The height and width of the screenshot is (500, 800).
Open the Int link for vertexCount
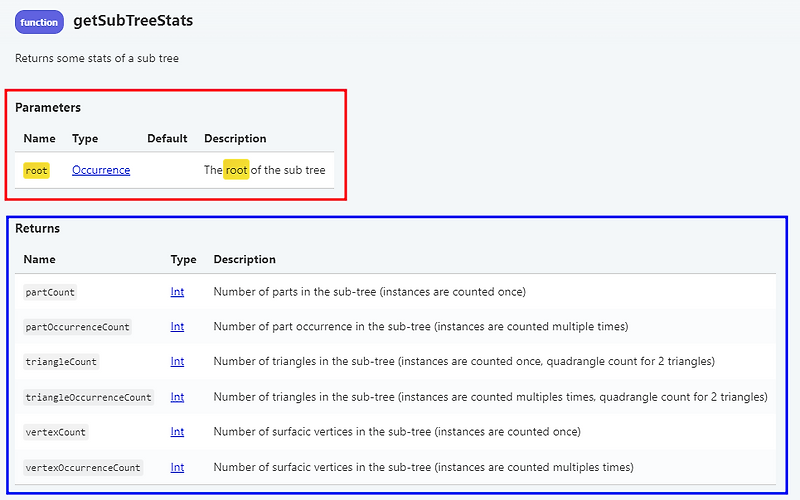[177, 432]
